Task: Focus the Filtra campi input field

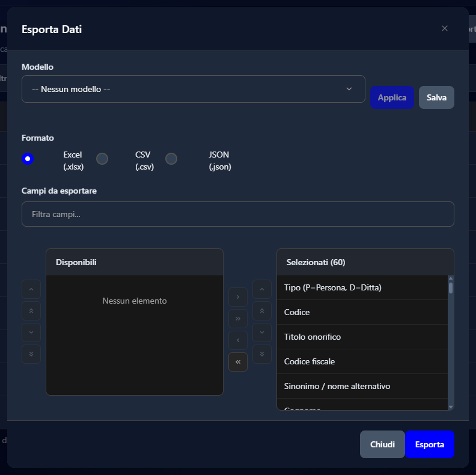Action: [x=237, y=214]
